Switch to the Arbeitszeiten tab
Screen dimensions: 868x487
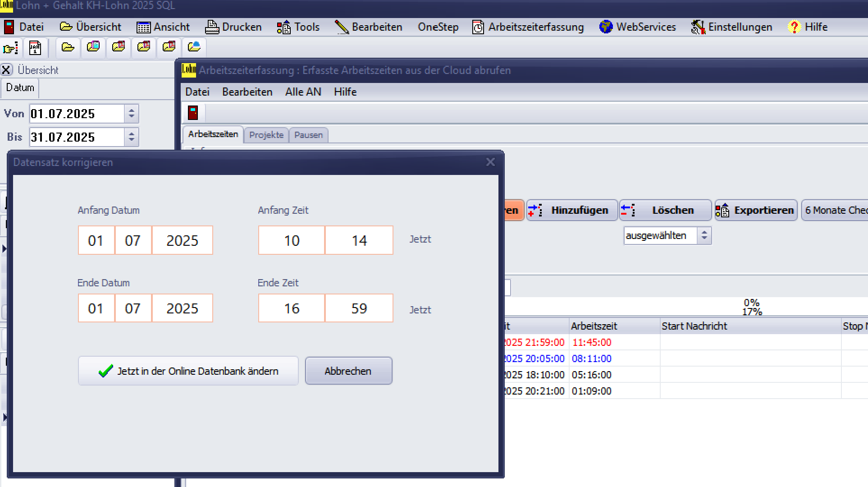pos(213,134)
